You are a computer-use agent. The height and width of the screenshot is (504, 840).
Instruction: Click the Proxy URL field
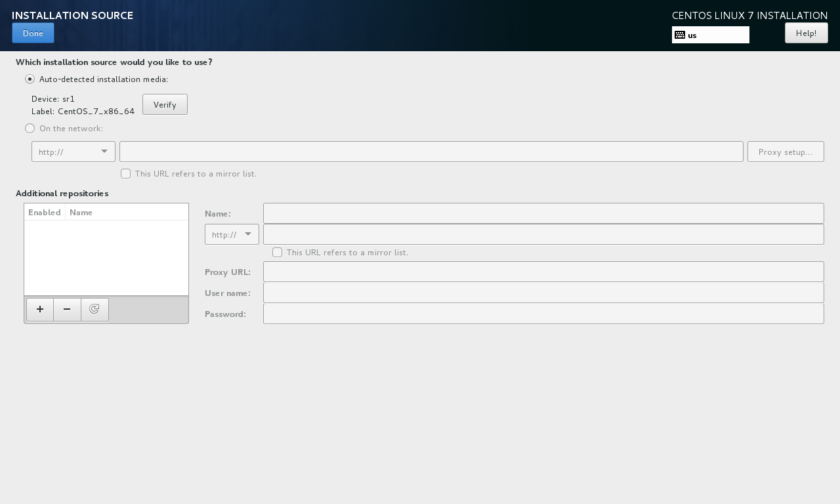click(x=543, y=272)
